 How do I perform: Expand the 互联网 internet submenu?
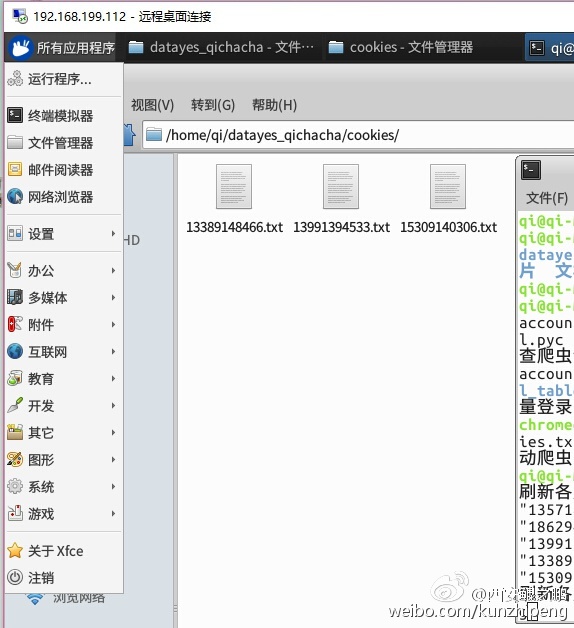point(64,352)
